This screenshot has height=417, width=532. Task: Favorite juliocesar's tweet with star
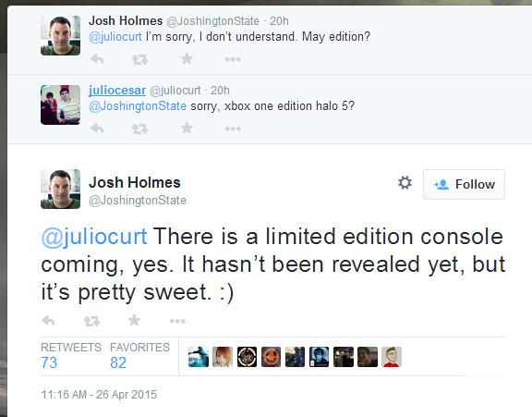pyautogui.click(x=187, y=128)
